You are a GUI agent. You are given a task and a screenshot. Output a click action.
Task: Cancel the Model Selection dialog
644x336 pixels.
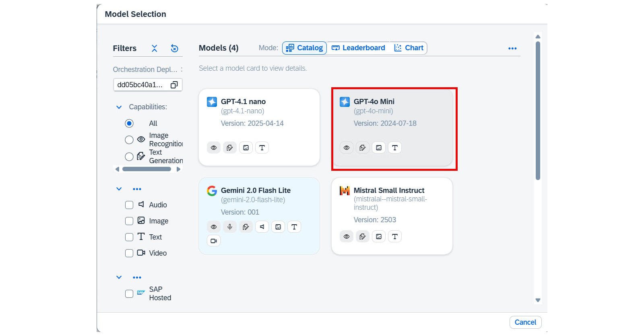click(525, 322)
